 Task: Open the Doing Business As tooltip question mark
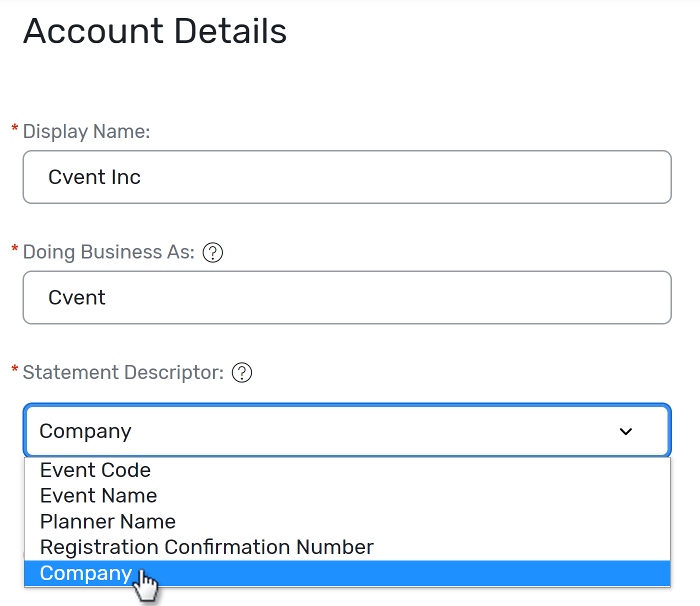coord(213,252)
